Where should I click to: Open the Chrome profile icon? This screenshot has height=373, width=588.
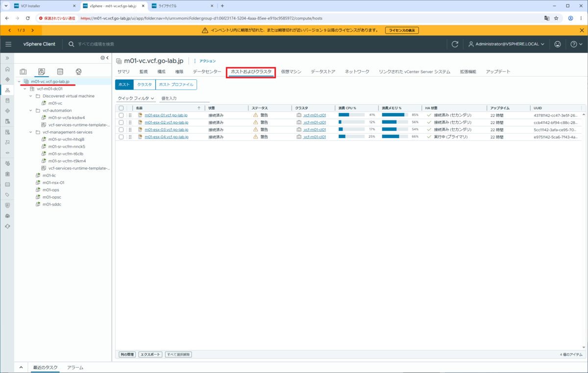tap(570, 18)
